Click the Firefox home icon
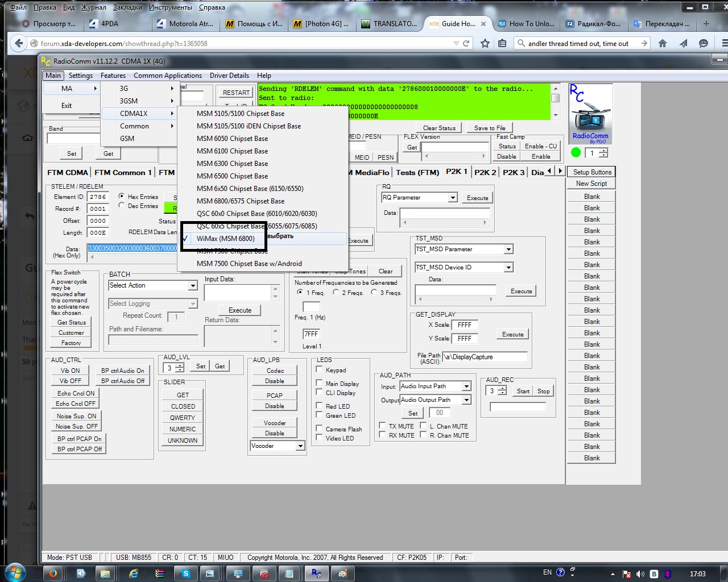 [663, 43]
